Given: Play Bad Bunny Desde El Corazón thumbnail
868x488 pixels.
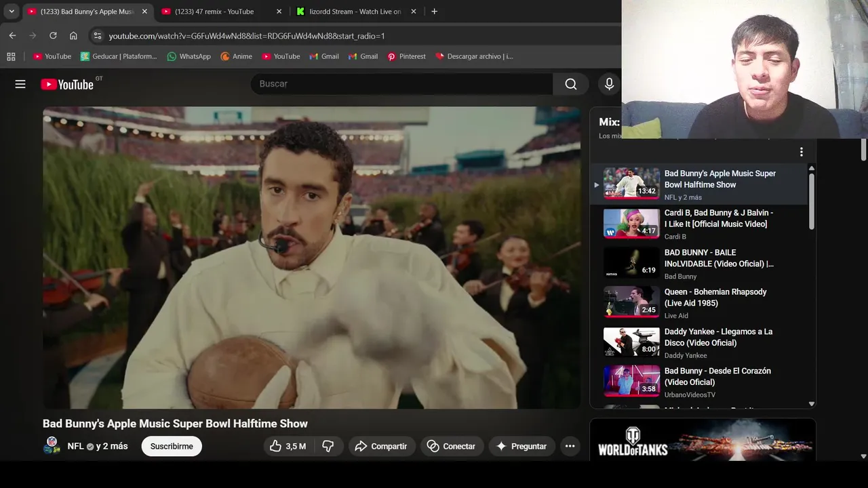Looking at the screenshot, I should (631, 382).
